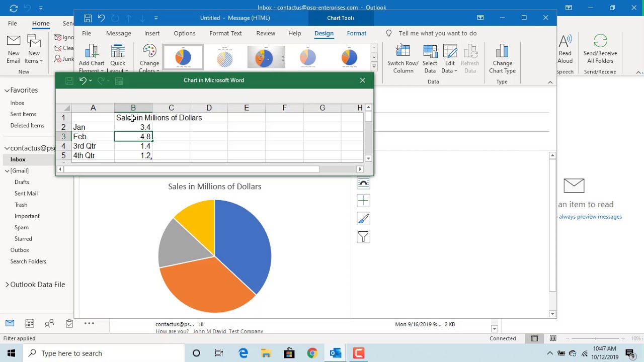
Task: Open Deleted Items under Favorites
Action: [27, 126]
